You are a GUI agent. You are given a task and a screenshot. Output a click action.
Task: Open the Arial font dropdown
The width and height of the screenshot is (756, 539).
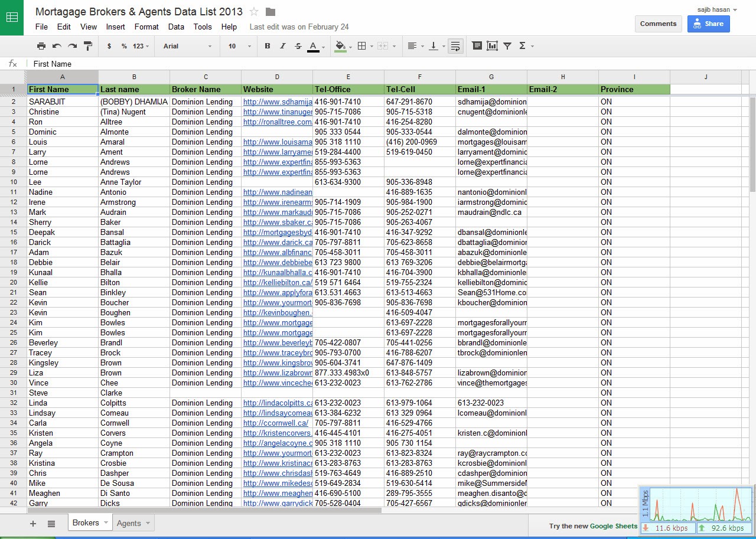(187, 46)
